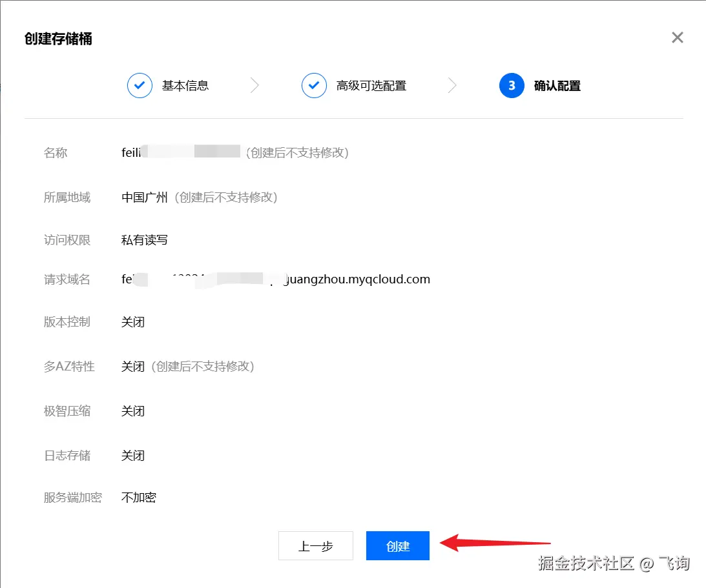Click the 不加密 encryption value
This screenshot has width=706, height=588.
[139, 497]
